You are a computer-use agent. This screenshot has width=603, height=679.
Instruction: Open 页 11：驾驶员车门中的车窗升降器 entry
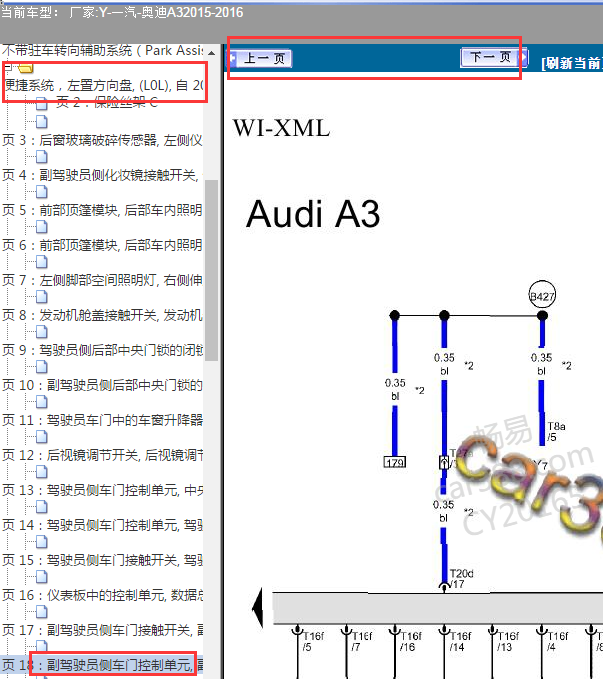point(102,420)
